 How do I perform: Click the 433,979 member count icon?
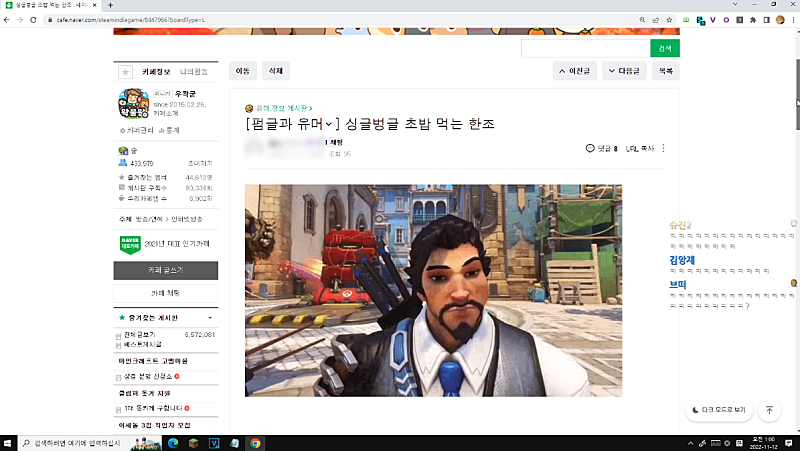coord(122,163)
